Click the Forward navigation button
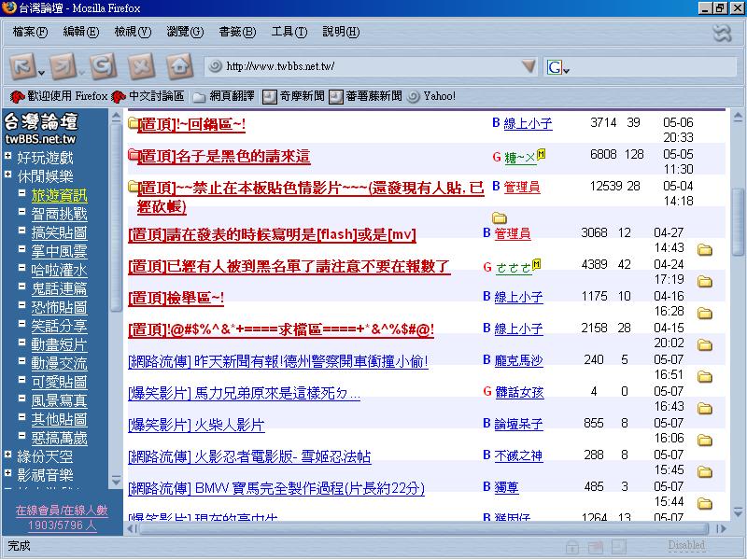 pos(63,66)
